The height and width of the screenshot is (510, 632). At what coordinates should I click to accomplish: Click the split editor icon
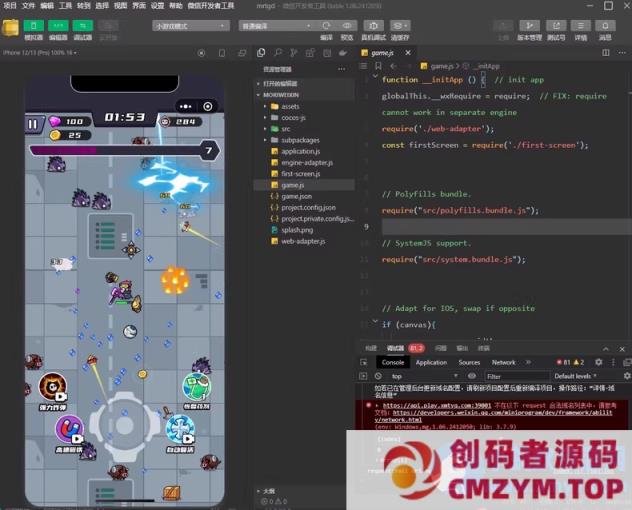pyautogui.click(x=606, y=53)
